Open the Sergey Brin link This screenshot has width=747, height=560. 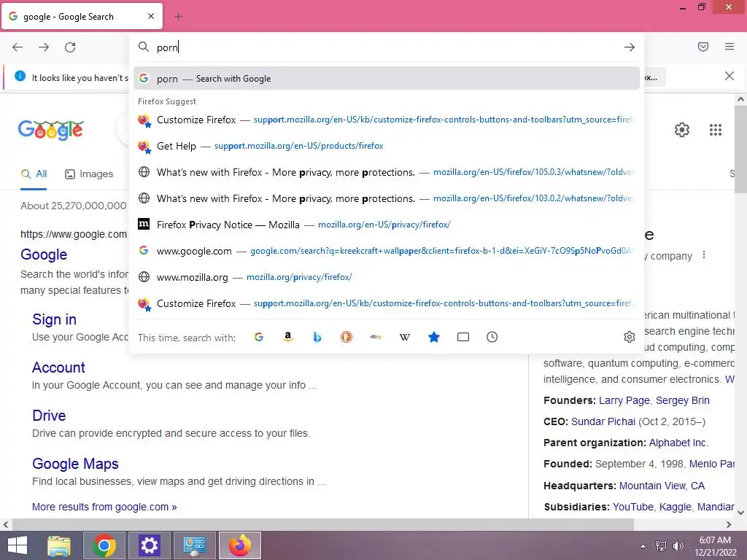point(683,400)
